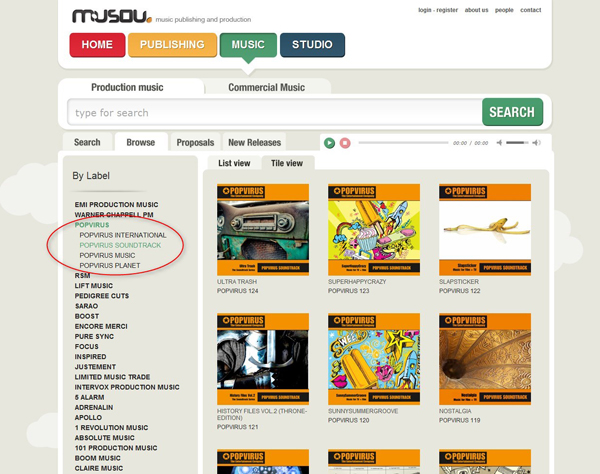The image size is (600, 474).
Task: Click the ULTRA TRASH title text
Action: tap(237, 282)
